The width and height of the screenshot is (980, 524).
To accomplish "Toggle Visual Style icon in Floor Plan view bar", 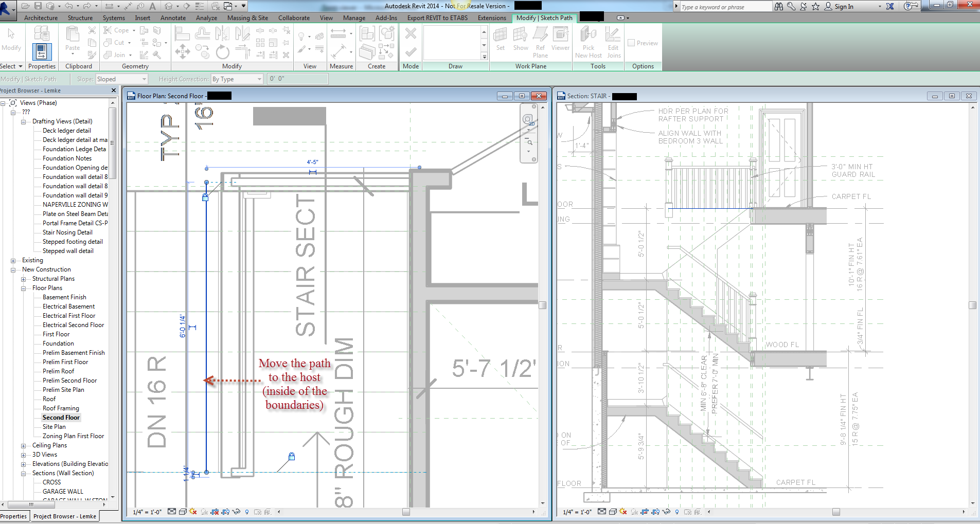I will click(183, 512).
